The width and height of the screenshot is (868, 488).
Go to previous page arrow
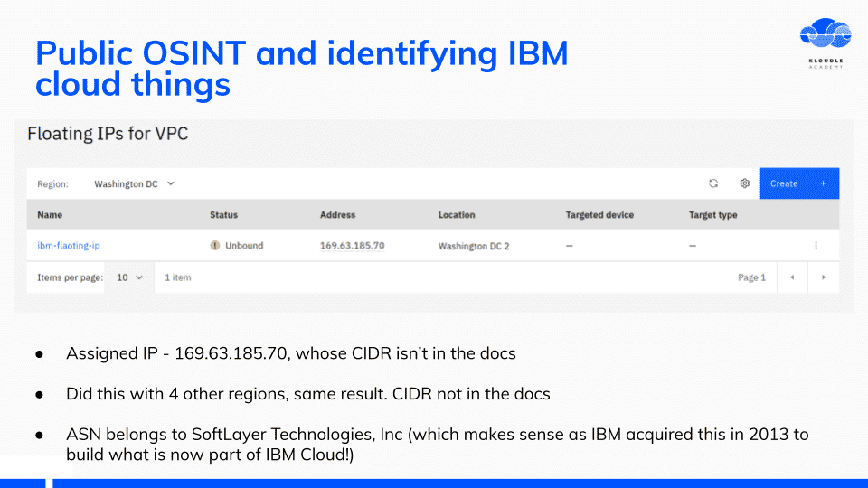[792, 277]
